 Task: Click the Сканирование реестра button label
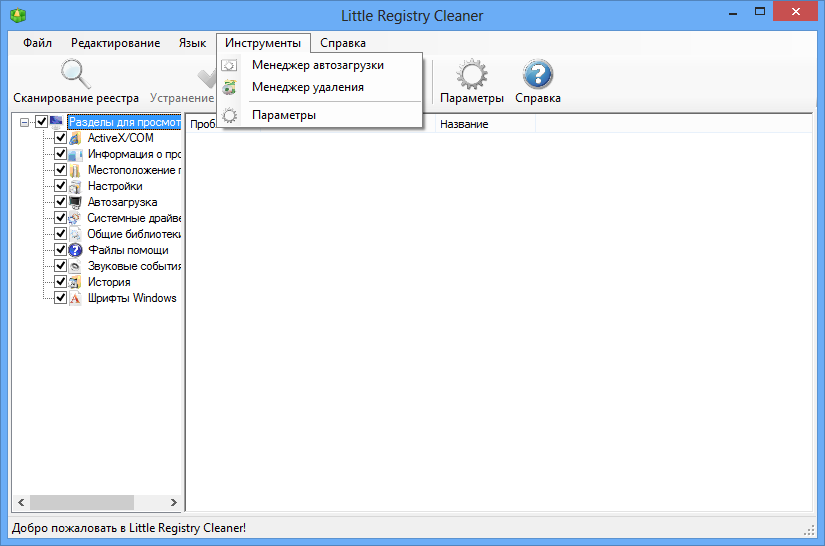pos(76,98)
